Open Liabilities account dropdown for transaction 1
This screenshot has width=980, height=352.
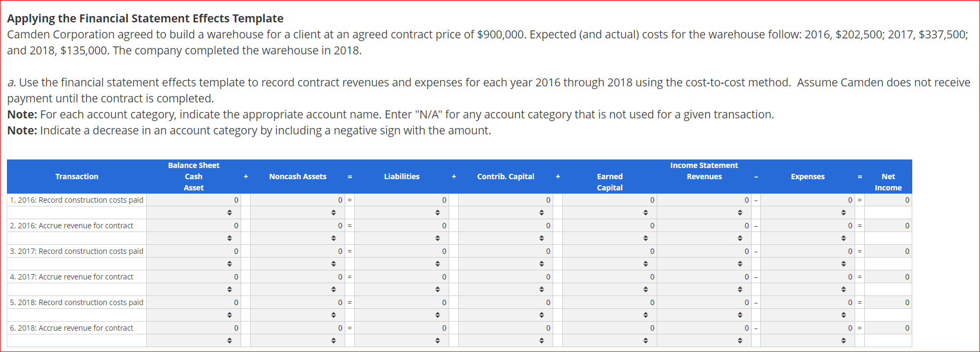(x=402, y=213)
